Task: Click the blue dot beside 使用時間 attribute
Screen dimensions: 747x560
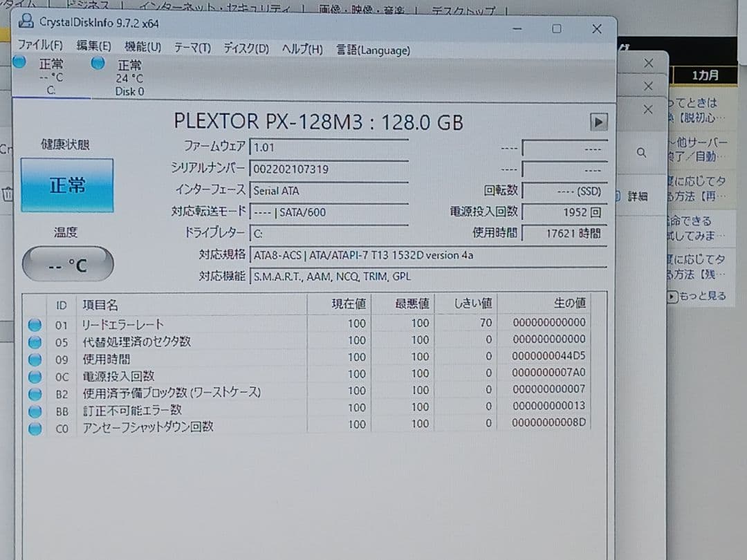Action: [x=35, y=358]
